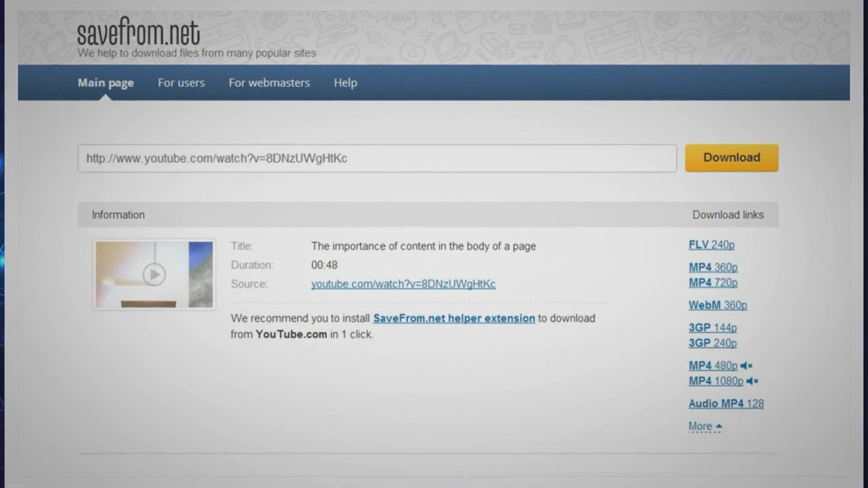This screenshot has height=488, width=868.
Task: Open the For webmasters tab
Action: coord(269,83)
